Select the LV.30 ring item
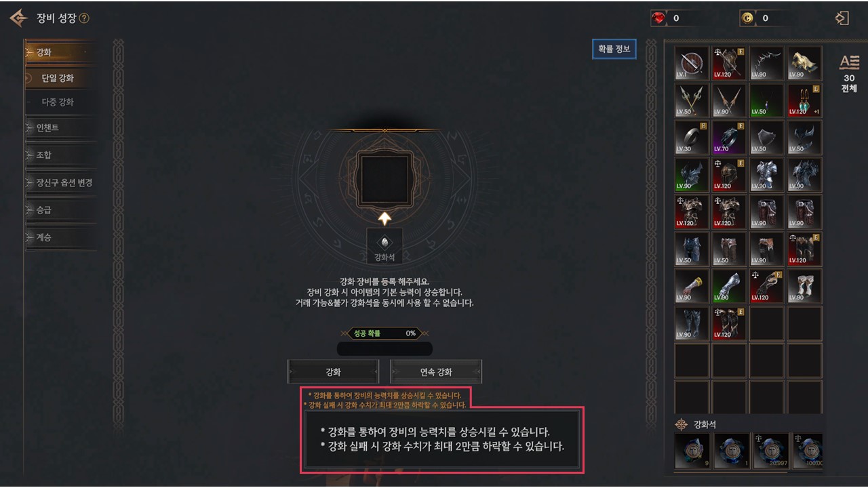The height and width of the screenshot is (488, 868). click(692, 138)
